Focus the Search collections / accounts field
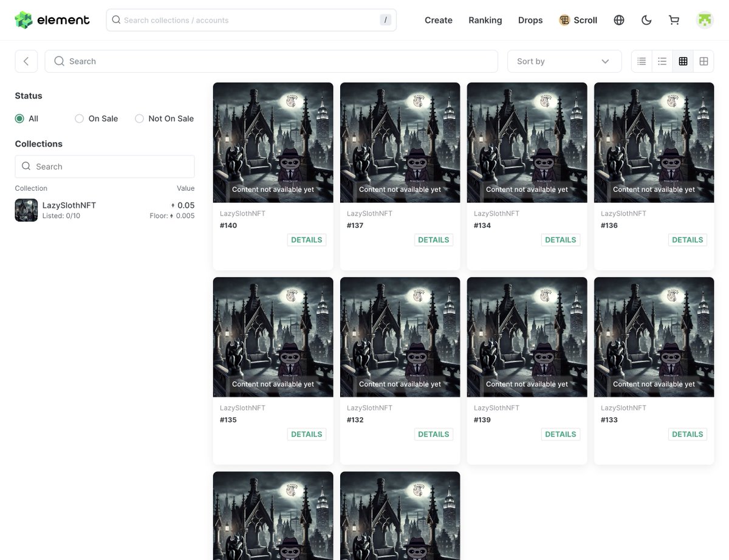 tap(251, 20)
